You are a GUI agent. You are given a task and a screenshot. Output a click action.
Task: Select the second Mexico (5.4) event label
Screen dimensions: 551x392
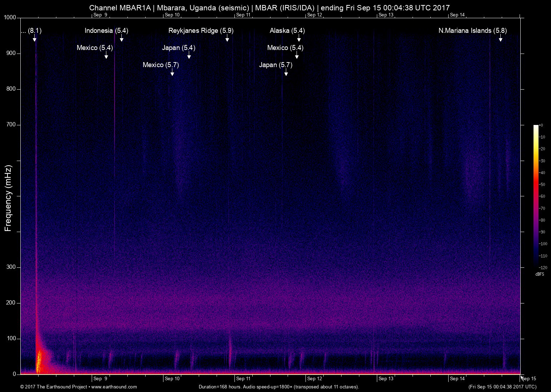(x=285, y=47)
